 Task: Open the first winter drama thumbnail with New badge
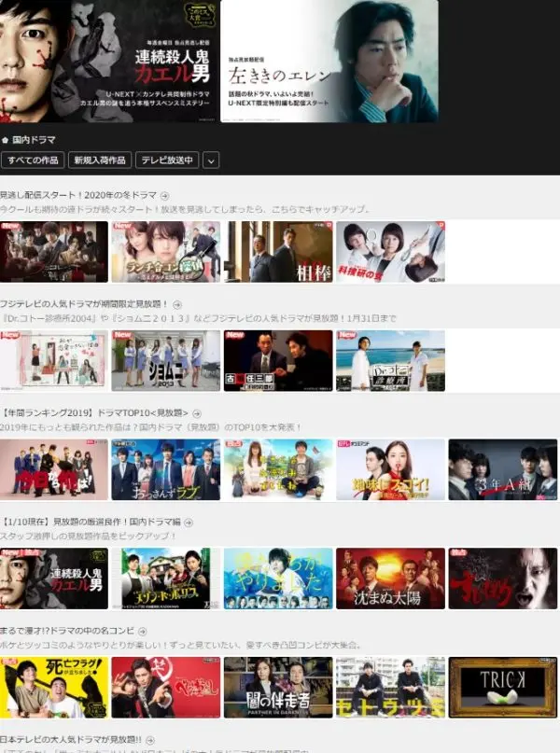click(x=54, y=252)
